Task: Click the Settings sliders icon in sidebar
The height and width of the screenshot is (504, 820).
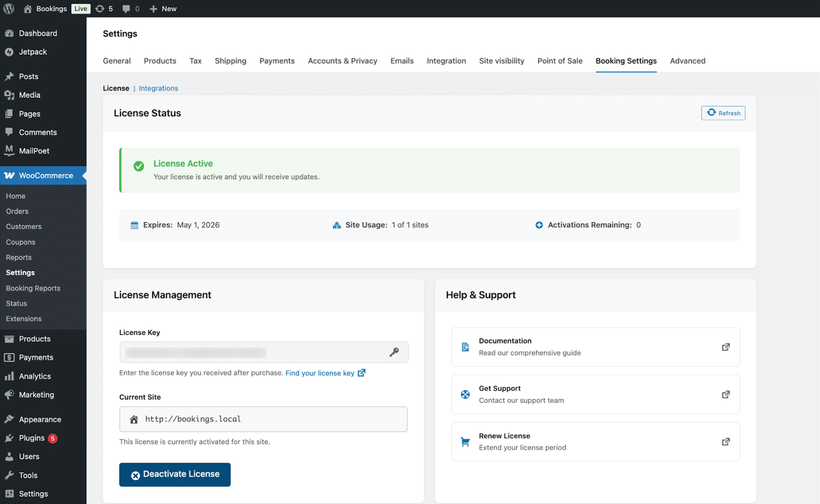Action: (x=9, y=494)
